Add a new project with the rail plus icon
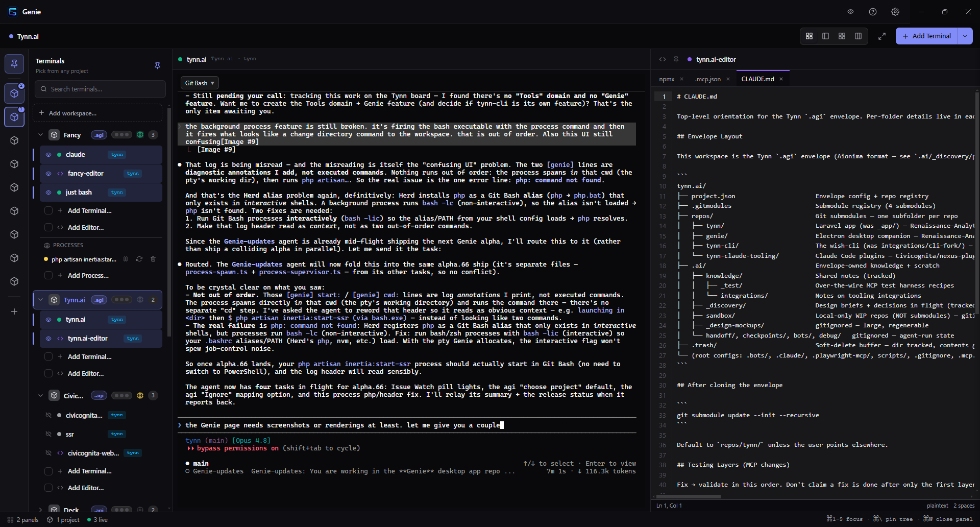 click(14, 312)
